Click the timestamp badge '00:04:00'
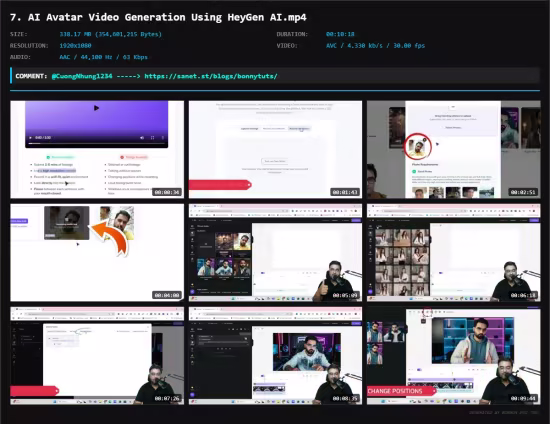Image resolution: width=550 pixels, height=424 pixels. 167,295
